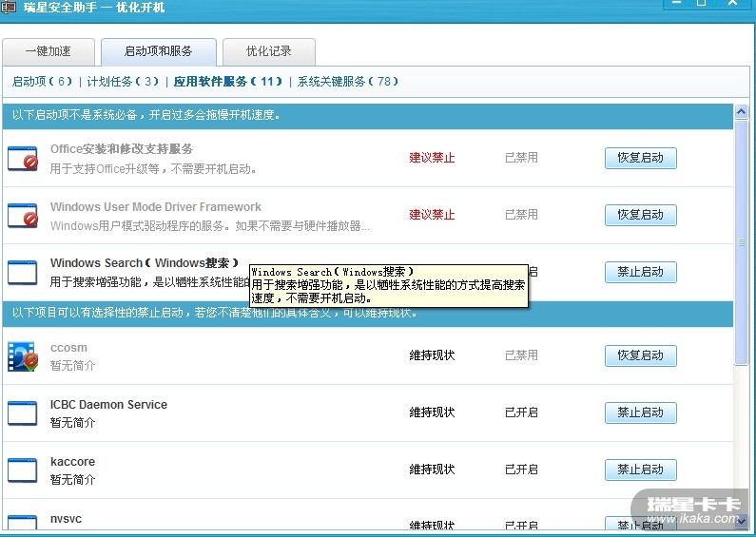Viewport: 756px width, 537px height.
Task: Disable startup for Windows Search
Action: click(x=640, y=272)
